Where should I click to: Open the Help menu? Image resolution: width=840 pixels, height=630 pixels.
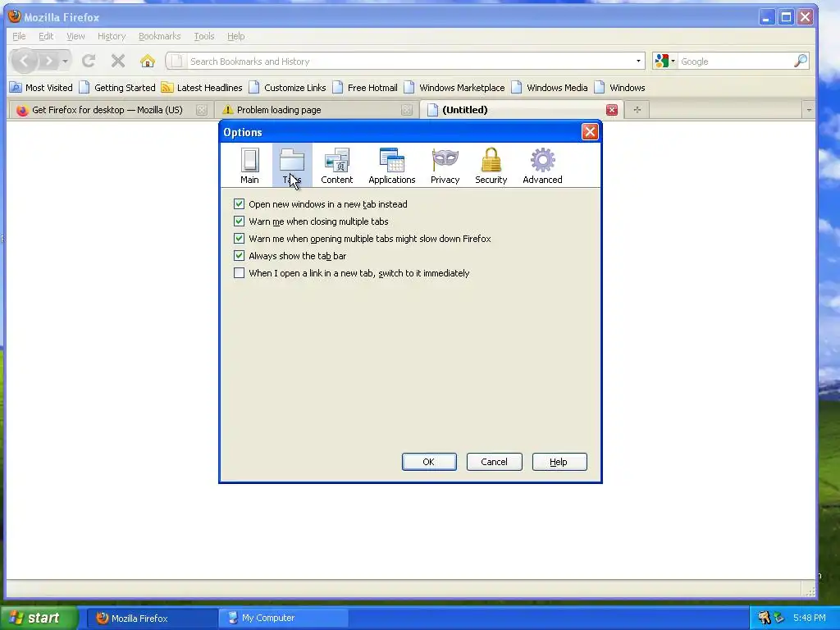pos(235,36)
